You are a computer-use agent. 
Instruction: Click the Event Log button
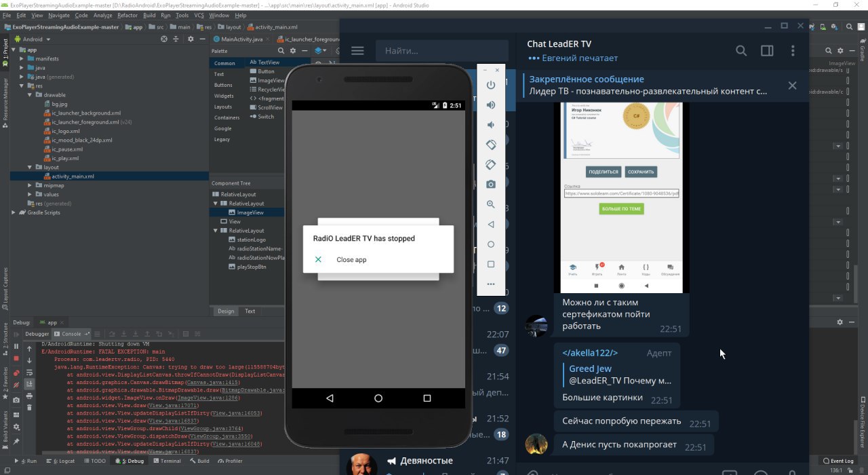point(838,461)
